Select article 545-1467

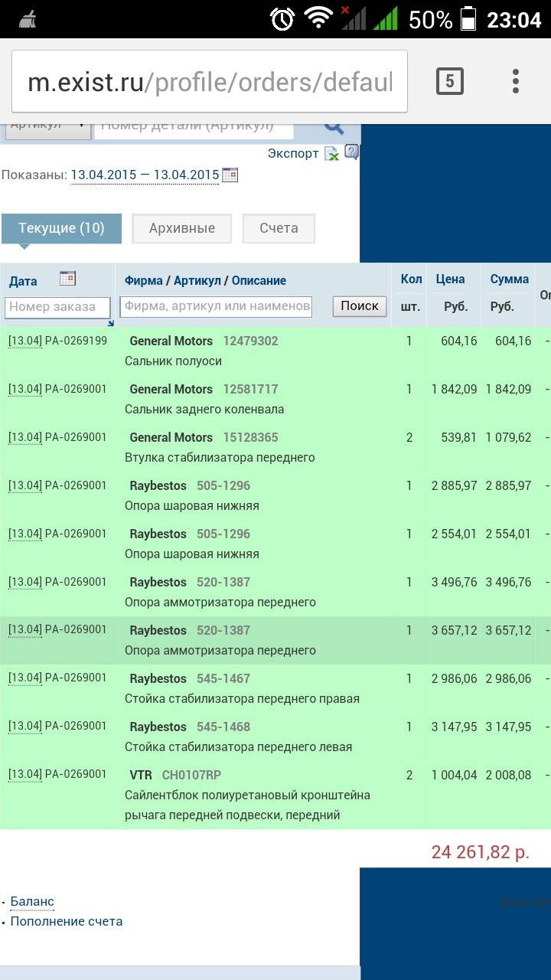(x=223, y=678)
